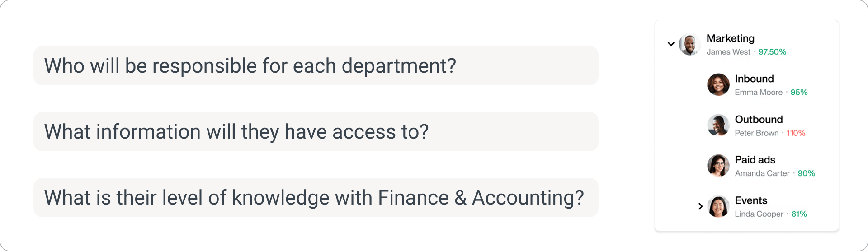
Task: Click the 81% score next to Linda Cooper
Action: pyautogui.click(x=799, y=214)
